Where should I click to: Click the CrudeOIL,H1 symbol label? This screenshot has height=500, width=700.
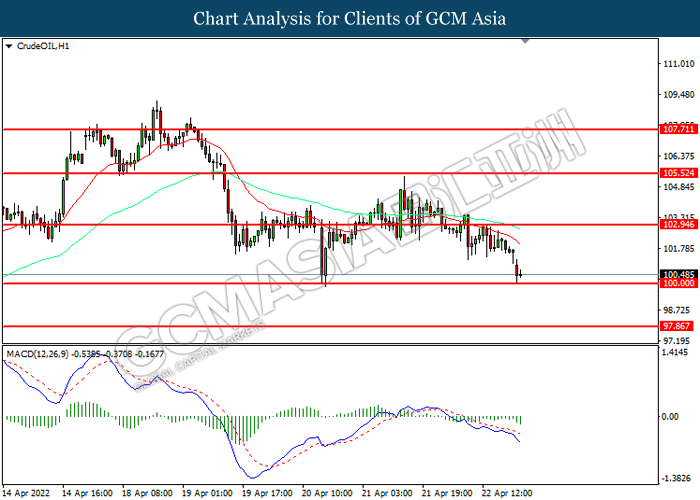(43, 46)
